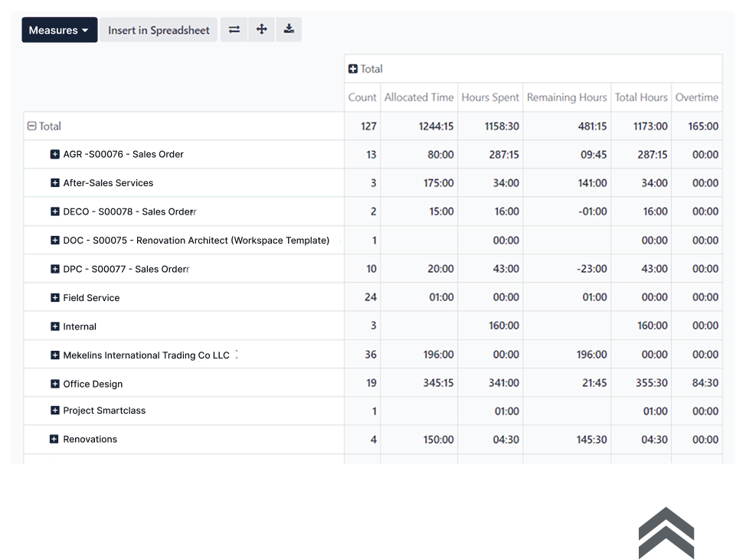Sort by the Overtime column header
This screenshot has width=746, height=560.
pyautogui.click(x=696, y=97)
